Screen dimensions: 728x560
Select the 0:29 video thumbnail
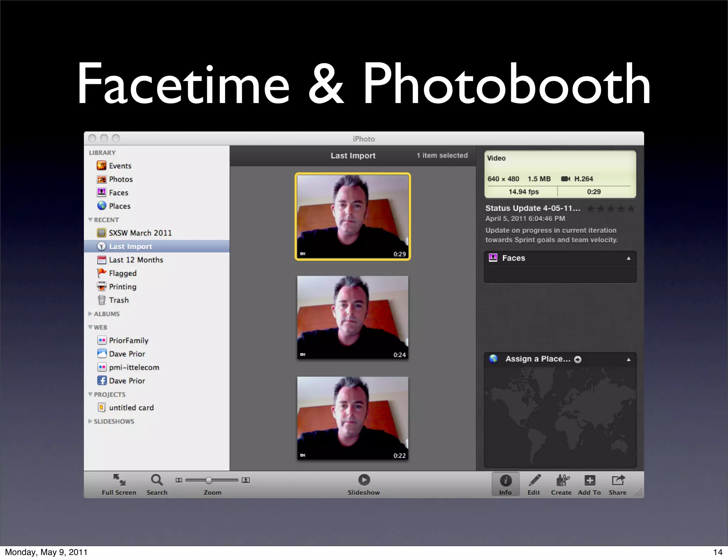pyautogui.click(x=353, y=217)
